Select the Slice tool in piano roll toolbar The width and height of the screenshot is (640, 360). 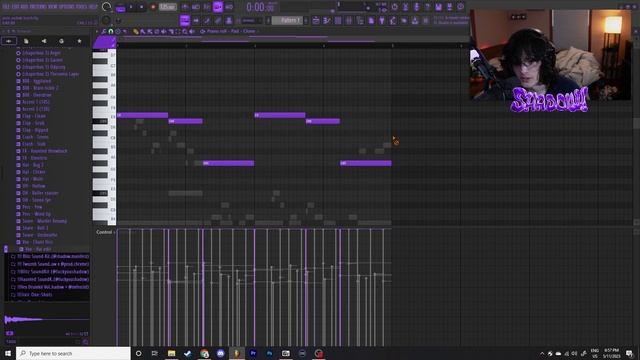coord(171,31)
